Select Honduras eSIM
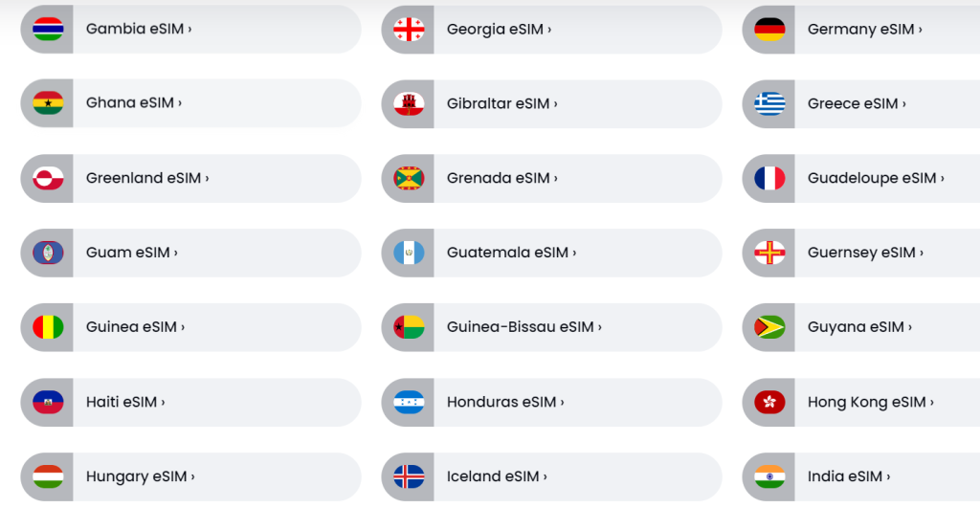Image resolution: width=980 pixels, height=508 pixels. [551, 402]
